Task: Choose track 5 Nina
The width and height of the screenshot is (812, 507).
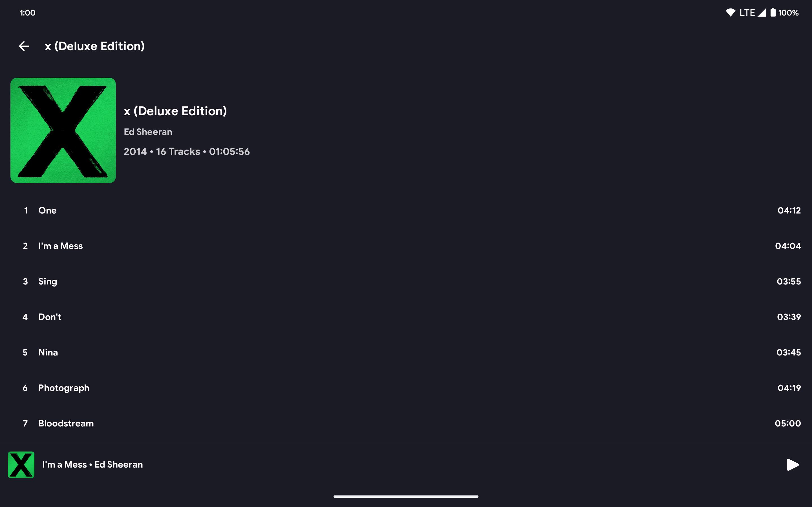Action: pos(406,353)
